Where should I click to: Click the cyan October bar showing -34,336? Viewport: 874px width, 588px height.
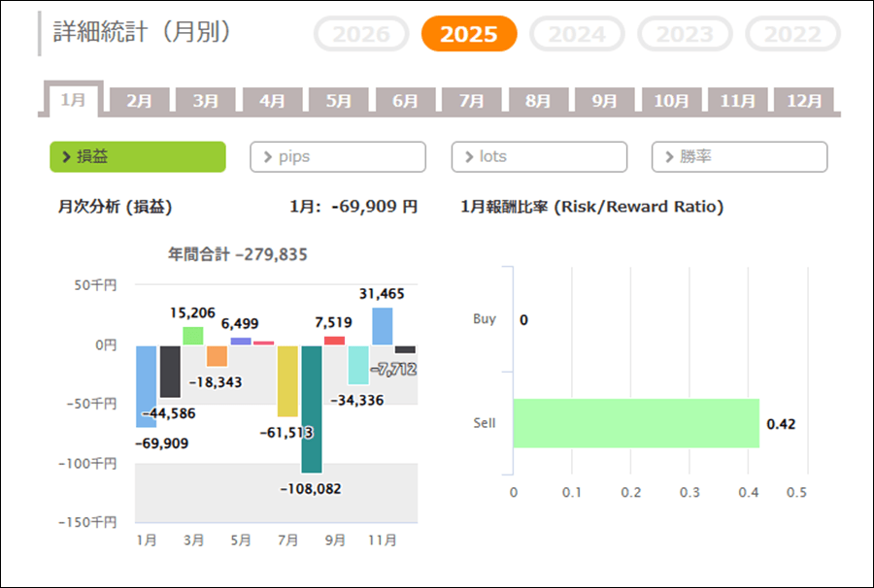click(x=358, y=365)
